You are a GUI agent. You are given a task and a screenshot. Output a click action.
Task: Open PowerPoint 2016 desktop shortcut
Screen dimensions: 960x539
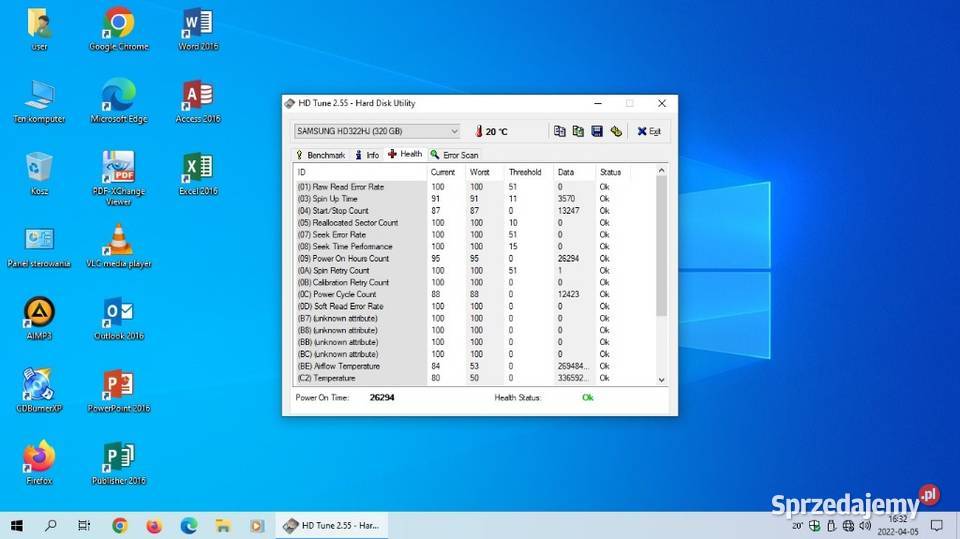point(119,391)
